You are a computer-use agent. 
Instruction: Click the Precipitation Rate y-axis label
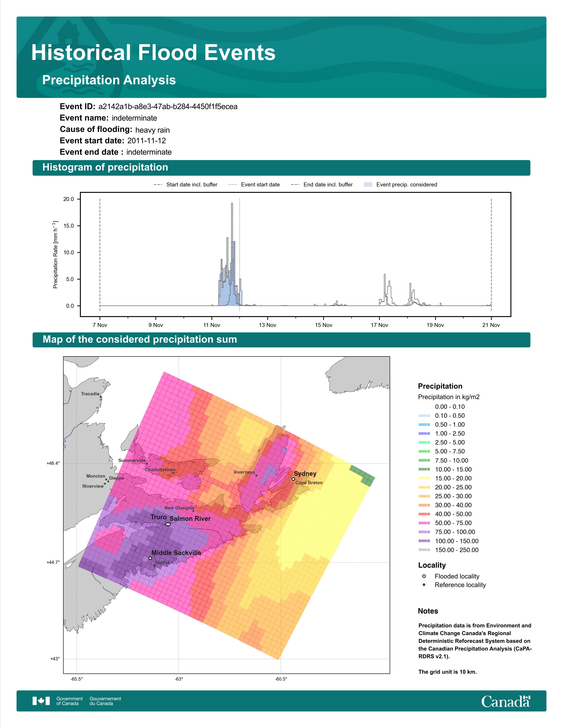pos(55,254)
